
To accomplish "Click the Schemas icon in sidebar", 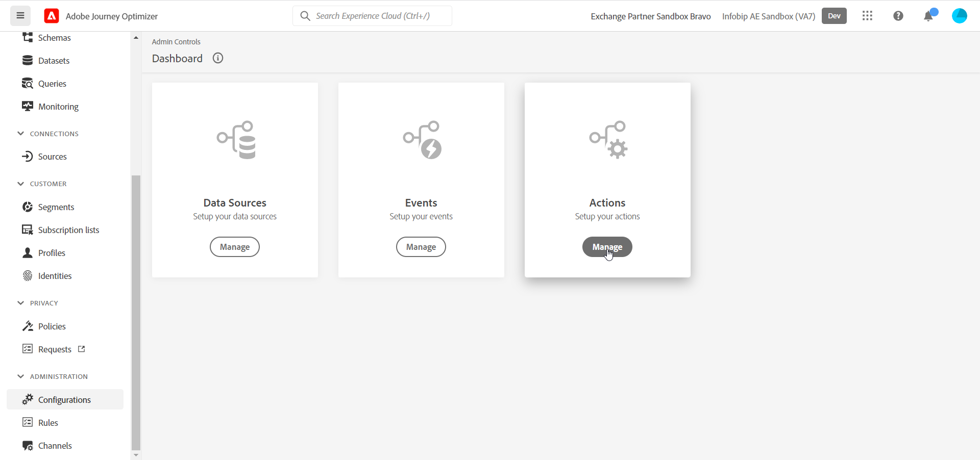I will pos(28,38).
